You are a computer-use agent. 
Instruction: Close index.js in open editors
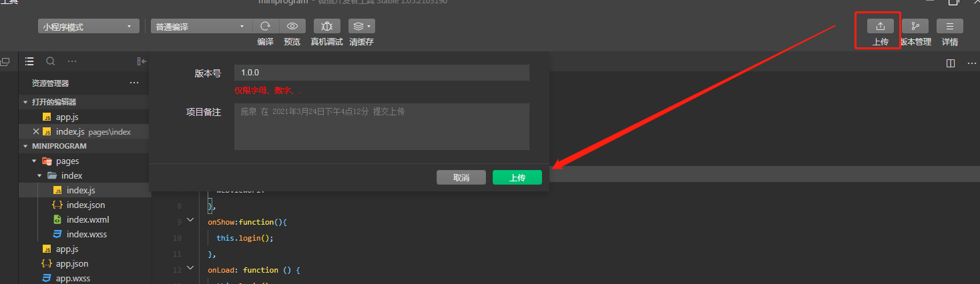click(x=36, y=131)
